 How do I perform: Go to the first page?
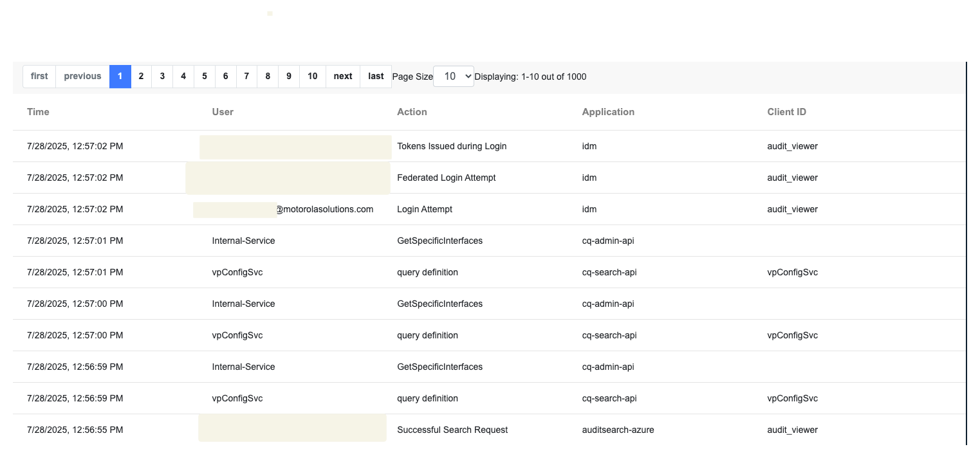tap(39, 77)
